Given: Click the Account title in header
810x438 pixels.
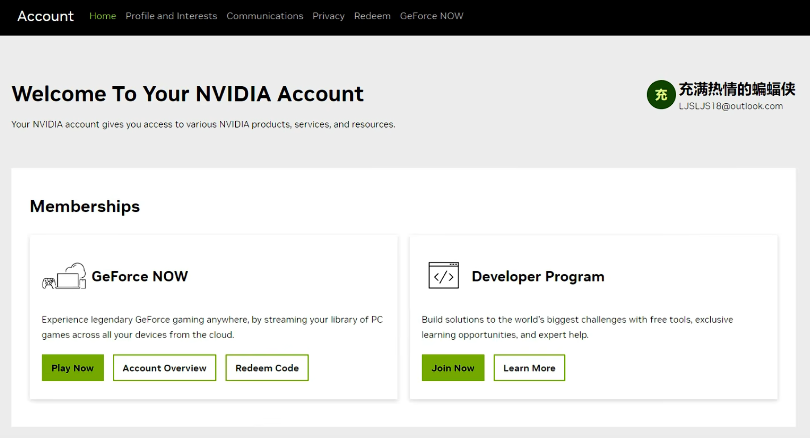Looking at the screenshot, I should [x=45, y=16].
